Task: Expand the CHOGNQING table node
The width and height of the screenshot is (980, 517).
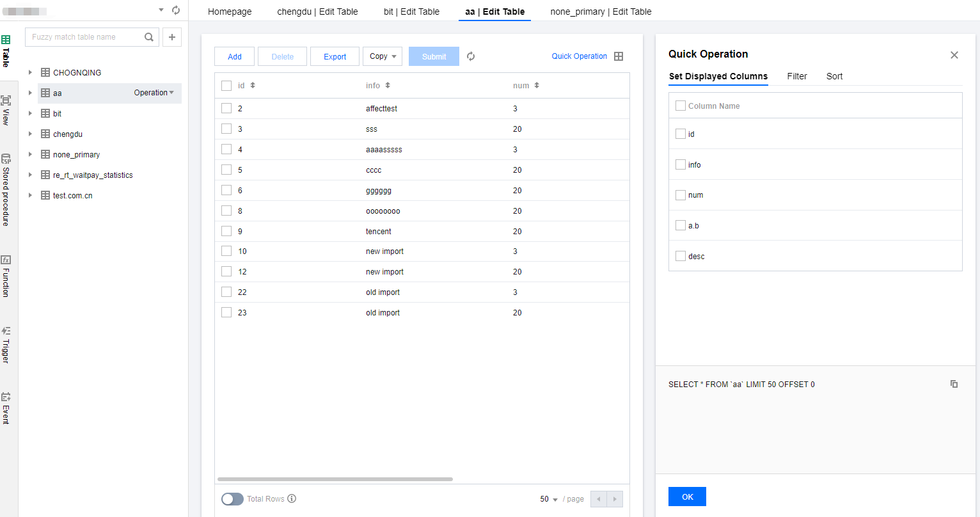Action: tap(30, 72)
